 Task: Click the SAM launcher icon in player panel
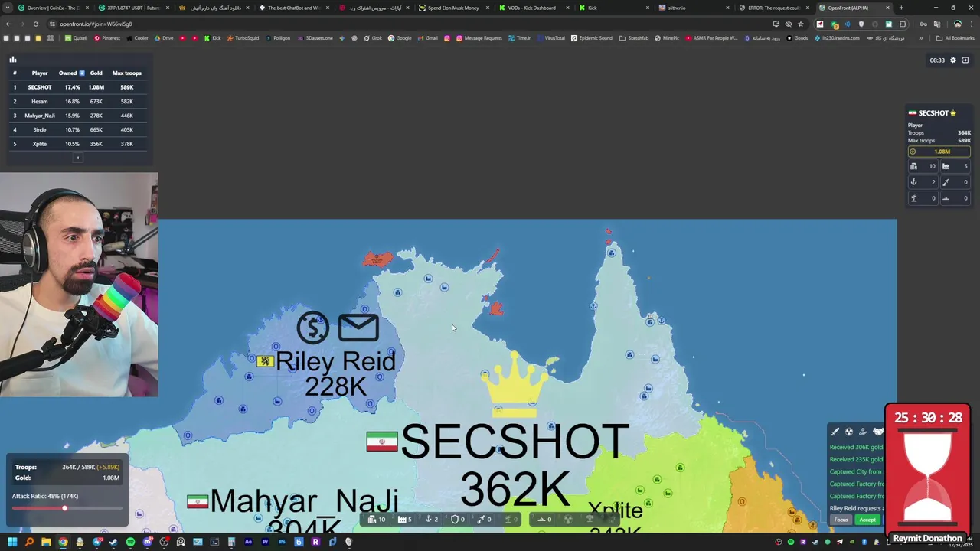point(913,198)
